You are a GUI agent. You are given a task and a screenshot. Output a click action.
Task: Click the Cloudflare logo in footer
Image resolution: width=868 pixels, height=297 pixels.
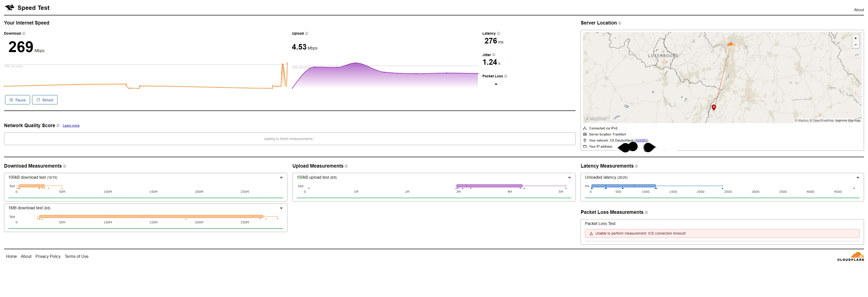[851, 257]
